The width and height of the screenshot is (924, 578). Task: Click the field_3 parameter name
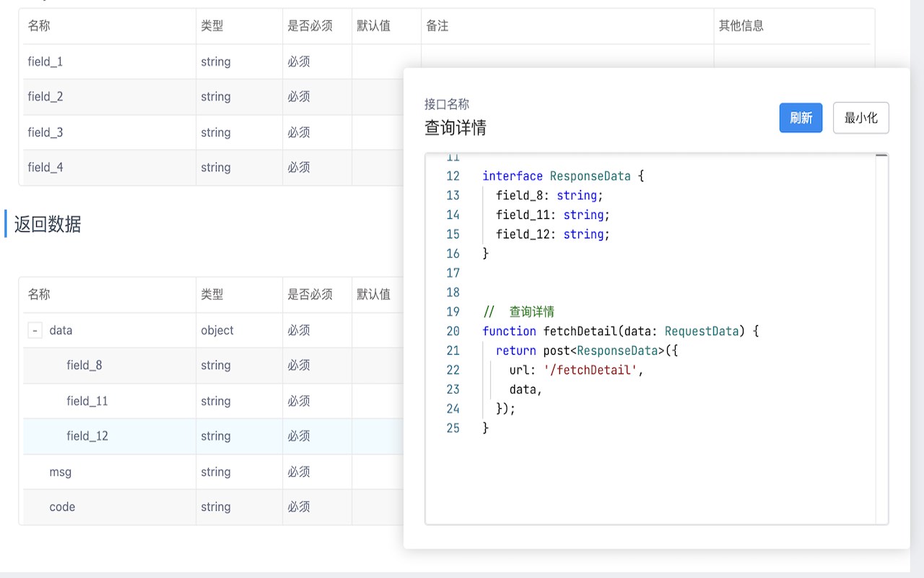(45, 132)
